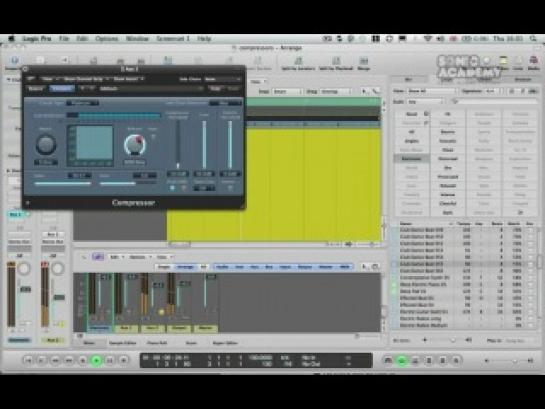Click the Split by Locators toolbar icon
This screenshot has width=545, height=409.
click(298, 64)
